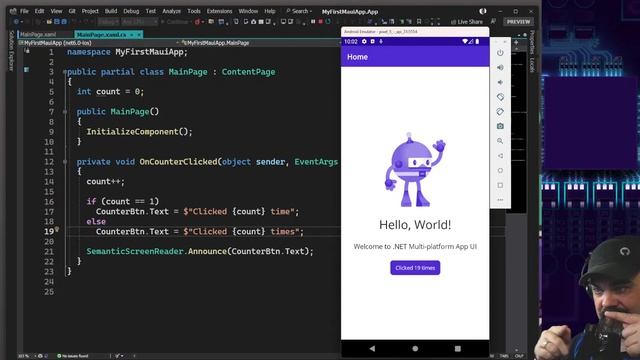Open the Debug configuration dropdown
640x360 pixels.
coord(108,22)
